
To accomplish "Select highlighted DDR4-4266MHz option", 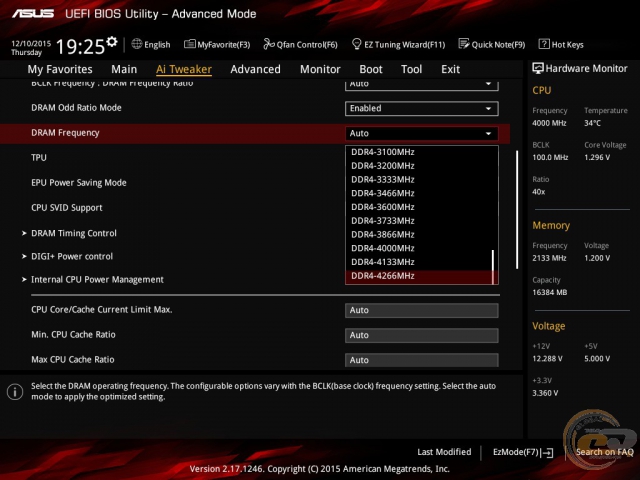I will click(419, 276).
